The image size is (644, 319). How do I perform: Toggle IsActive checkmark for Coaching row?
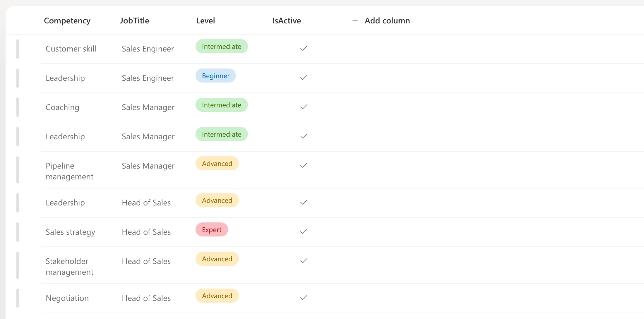coord(304,107)
